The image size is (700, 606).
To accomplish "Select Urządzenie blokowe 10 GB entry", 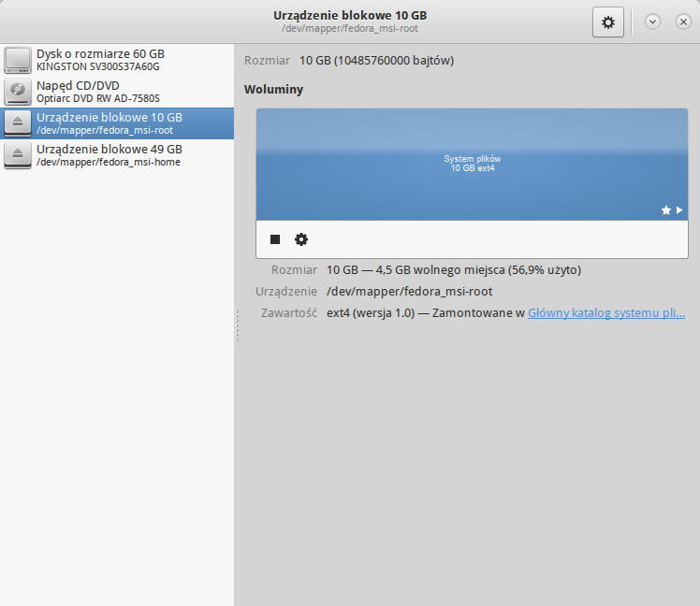I will pyautogui.click(x=117, y=123).
